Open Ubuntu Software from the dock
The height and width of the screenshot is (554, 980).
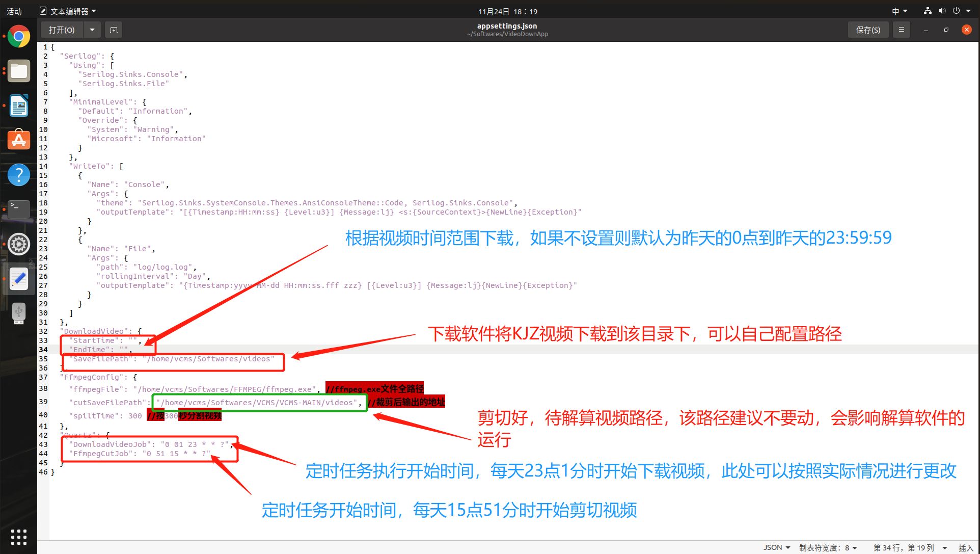point(19,140)
